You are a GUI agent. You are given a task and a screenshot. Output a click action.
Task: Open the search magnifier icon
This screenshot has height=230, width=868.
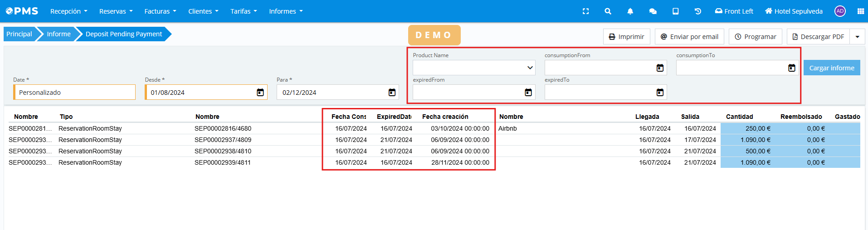[608, 11]
